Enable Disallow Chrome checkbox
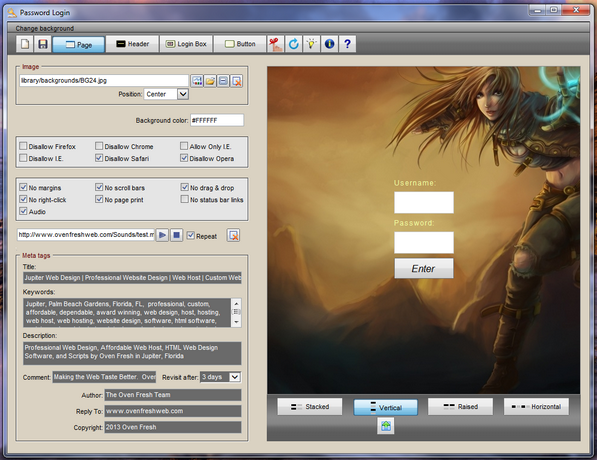Viewport: 597px width, 460px height. click(x=99, y=146)
